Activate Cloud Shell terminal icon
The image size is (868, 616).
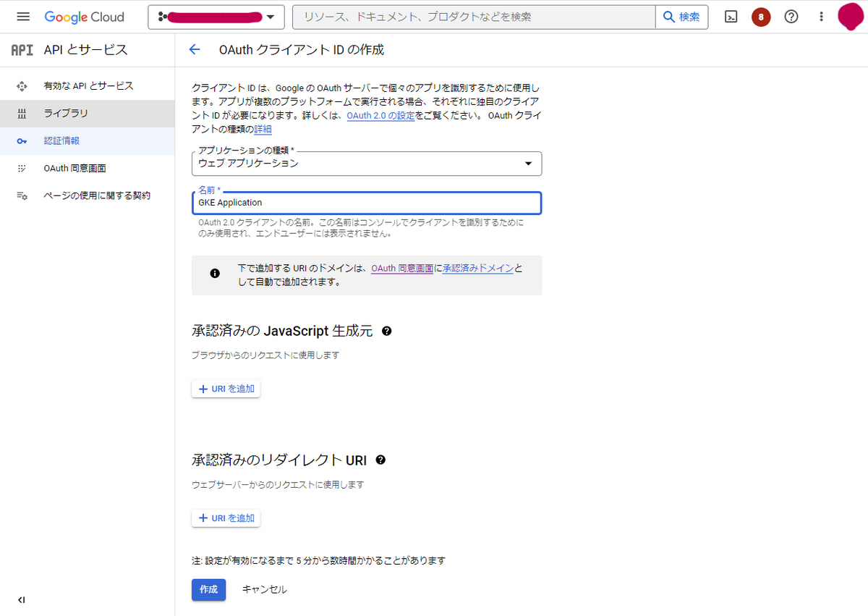coord(731,17)
